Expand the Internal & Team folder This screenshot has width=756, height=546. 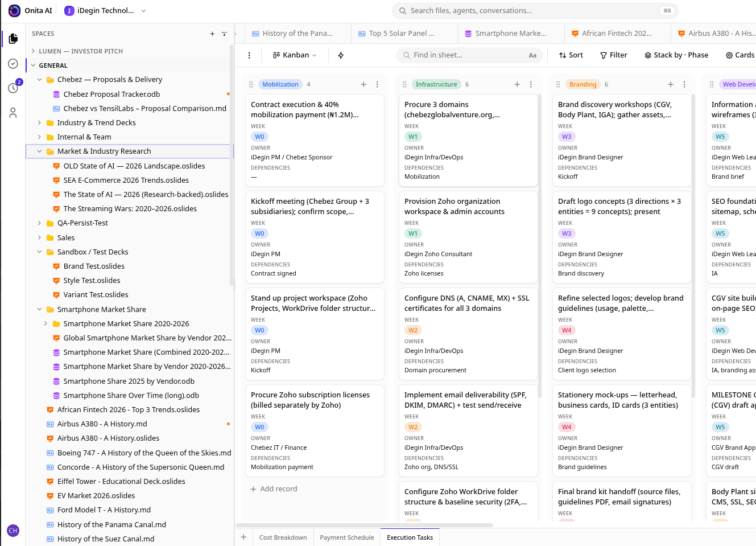point(39,137)
